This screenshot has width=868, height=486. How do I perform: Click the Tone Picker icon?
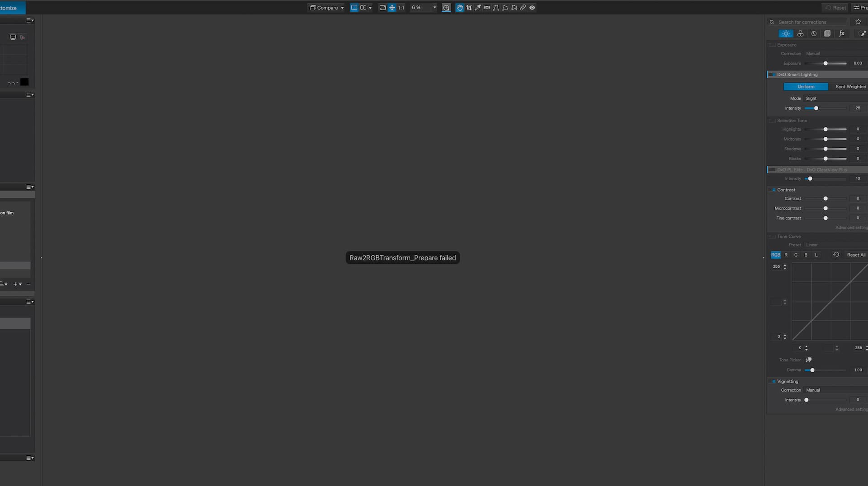pyautogui.click(x=809, y=360)
